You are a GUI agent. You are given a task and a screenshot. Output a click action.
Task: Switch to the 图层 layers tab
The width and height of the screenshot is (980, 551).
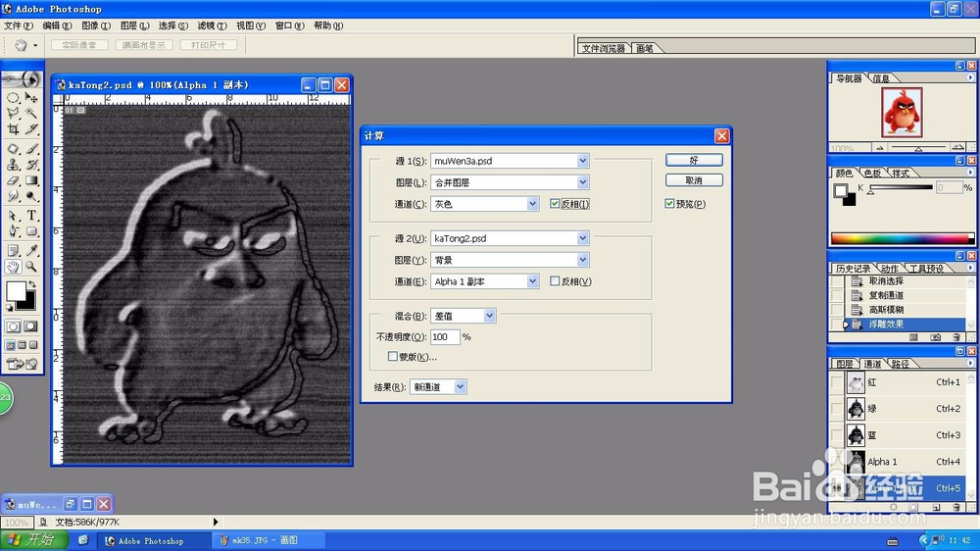(x=845, y=364)
